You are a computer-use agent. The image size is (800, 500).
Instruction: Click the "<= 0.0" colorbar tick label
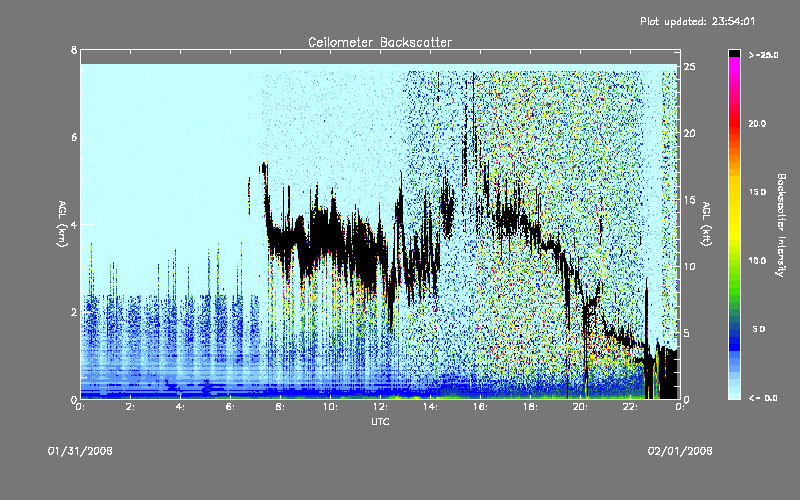763,398
